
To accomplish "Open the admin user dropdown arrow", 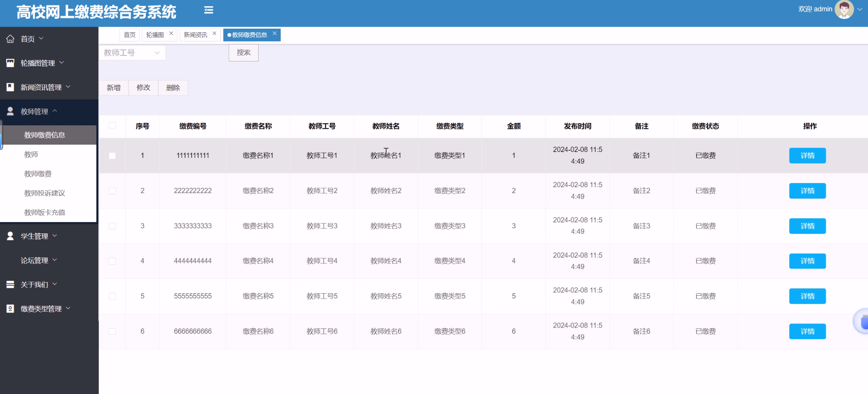I will [x=860, y=9].
